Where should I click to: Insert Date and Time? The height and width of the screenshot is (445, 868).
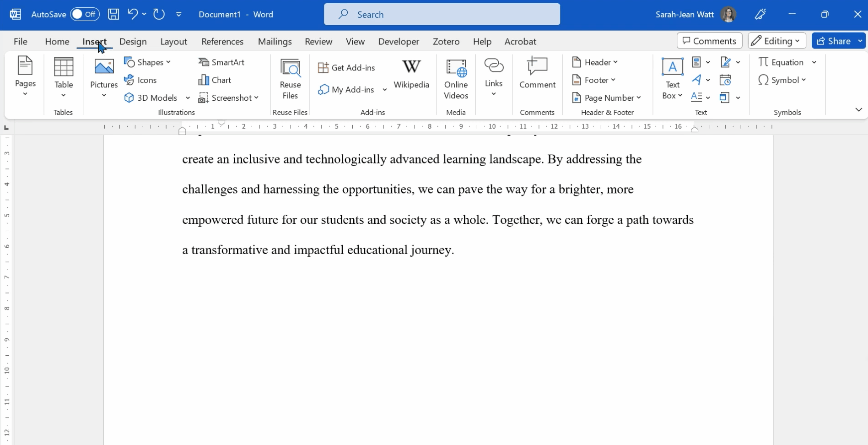point(725,80)
